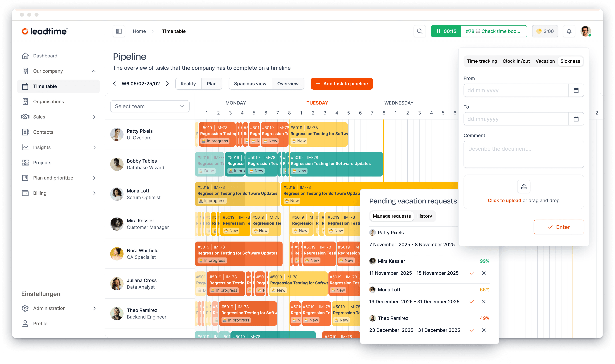This screenshot has height=364, width=615.
Task: Open the notification bell
Action: [x=569, y=31]
